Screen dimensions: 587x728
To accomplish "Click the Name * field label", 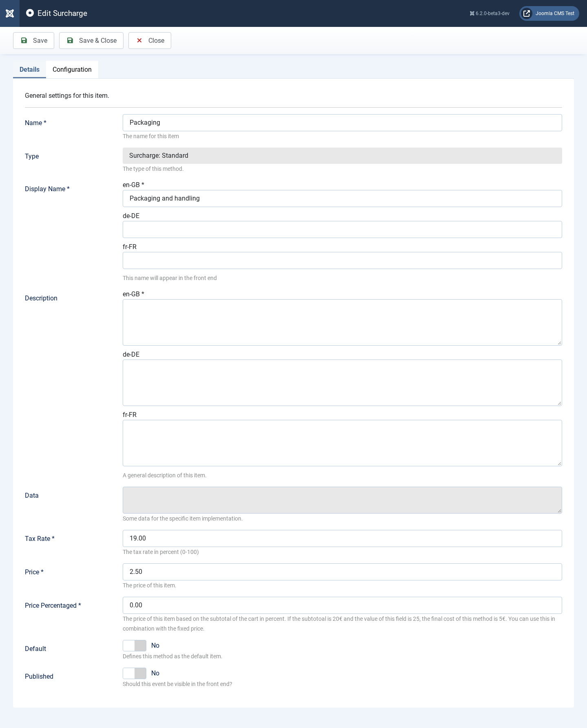I will tap(35, 123).
